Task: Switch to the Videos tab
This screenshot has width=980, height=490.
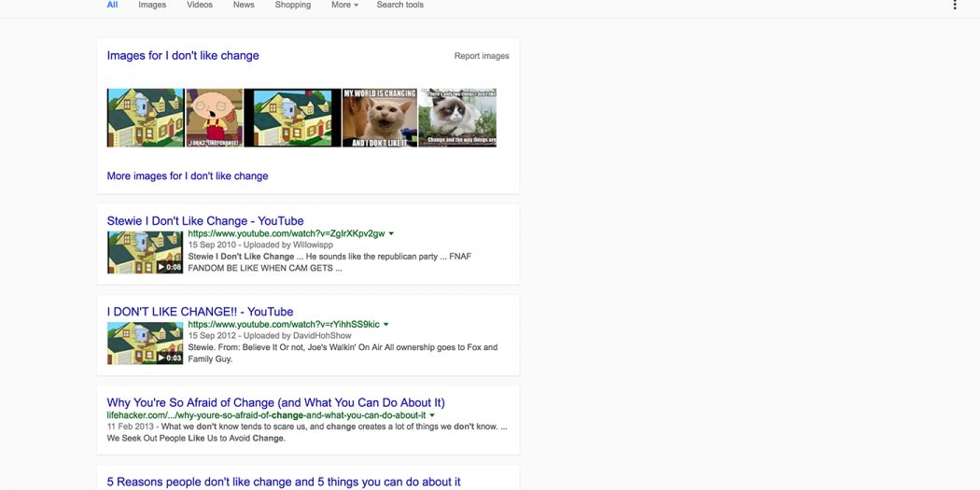Action: click(200, 5)
